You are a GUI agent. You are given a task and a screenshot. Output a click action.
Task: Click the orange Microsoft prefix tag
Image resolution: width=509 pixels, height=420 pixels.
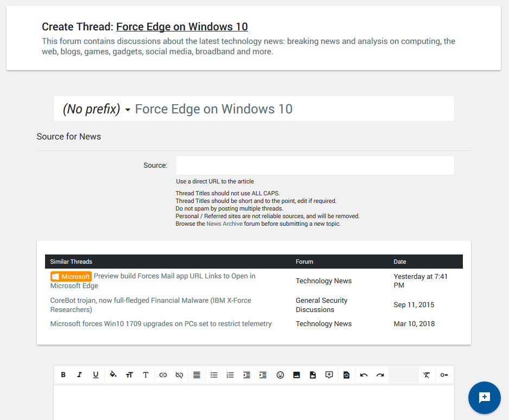71,277
